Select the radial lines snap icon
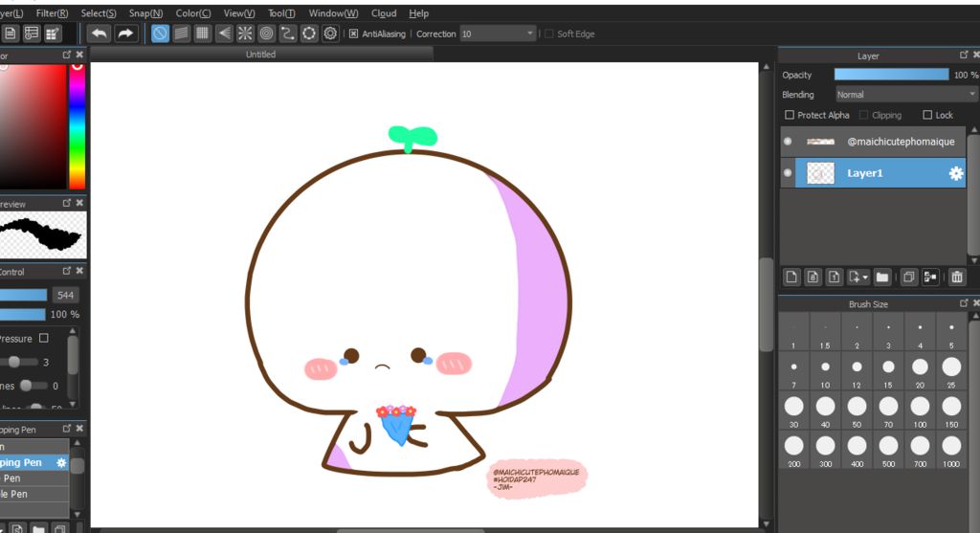The image size is (980, 533). pos(245,33)
